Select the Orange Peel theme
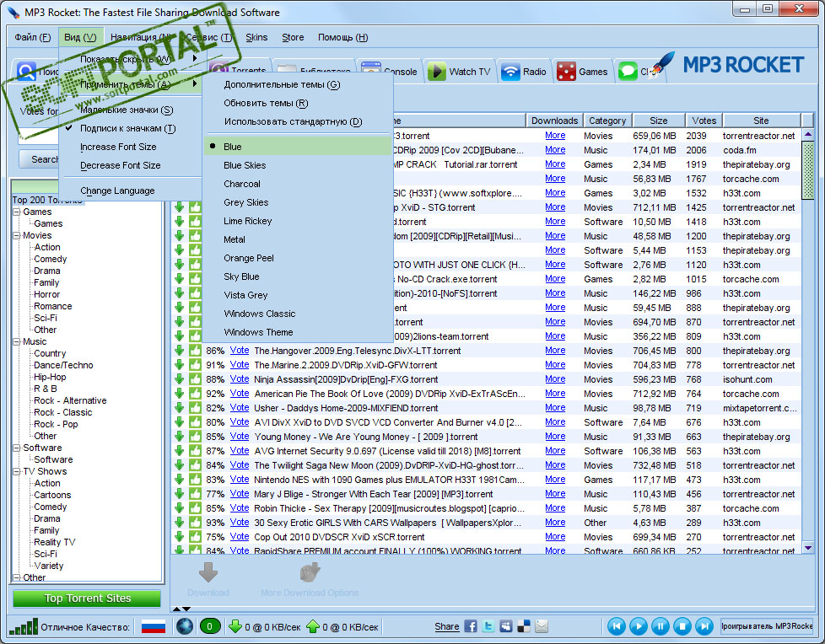 [297, 258]
